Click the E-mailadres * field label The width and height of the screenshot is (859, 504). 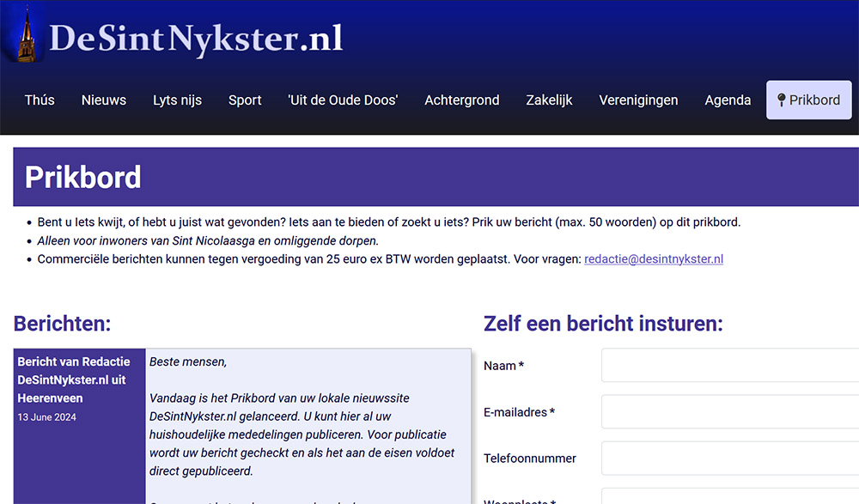click(520, 412)
